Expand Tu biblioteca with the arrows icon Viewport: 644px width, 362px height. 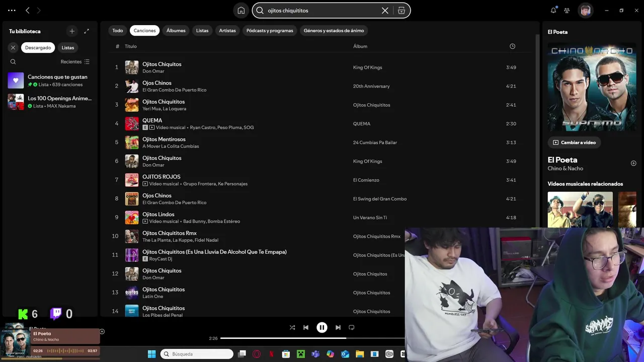coord(87,31)
